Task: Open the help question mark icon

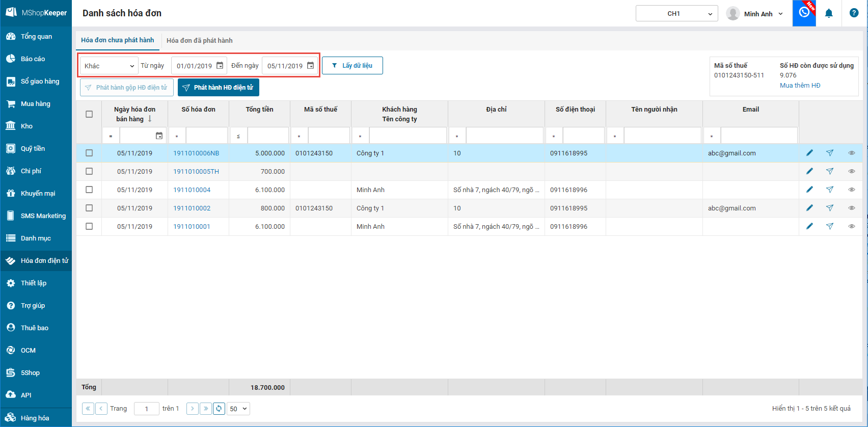Action: [854, 13]
